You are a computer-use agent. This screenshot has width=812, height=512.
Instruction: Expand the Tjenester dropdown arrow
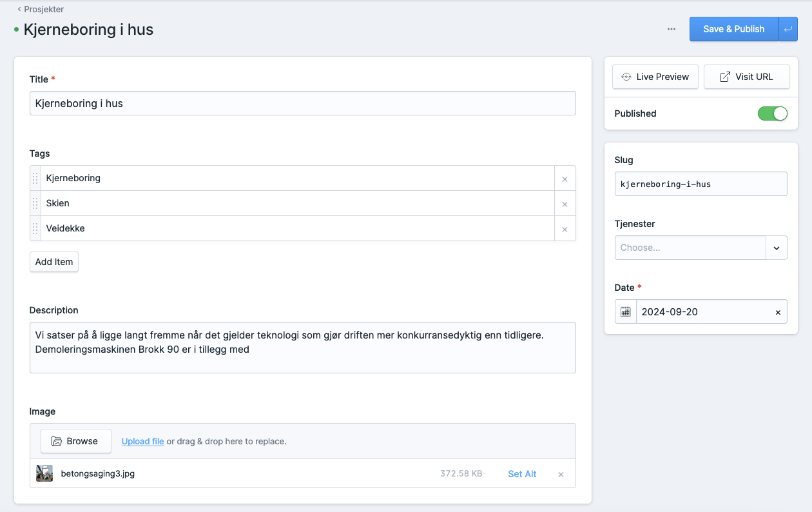[x=776, y=248]
